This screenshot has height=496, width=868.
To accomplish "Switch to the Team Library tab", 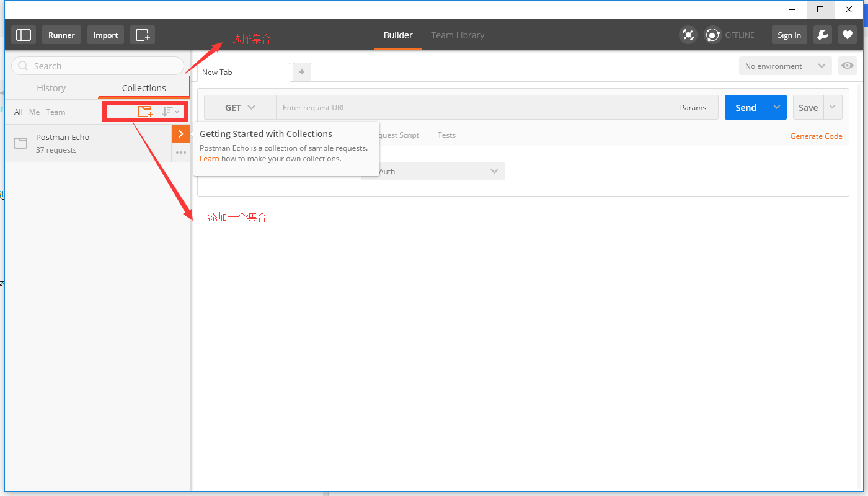I will click(x=458, y=35).
